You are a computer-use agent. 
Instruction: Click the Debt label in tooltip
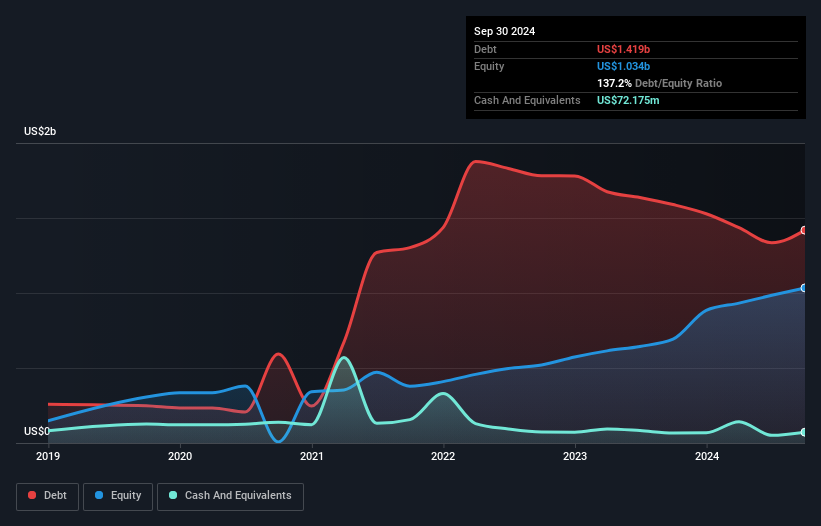pos(485,49)
